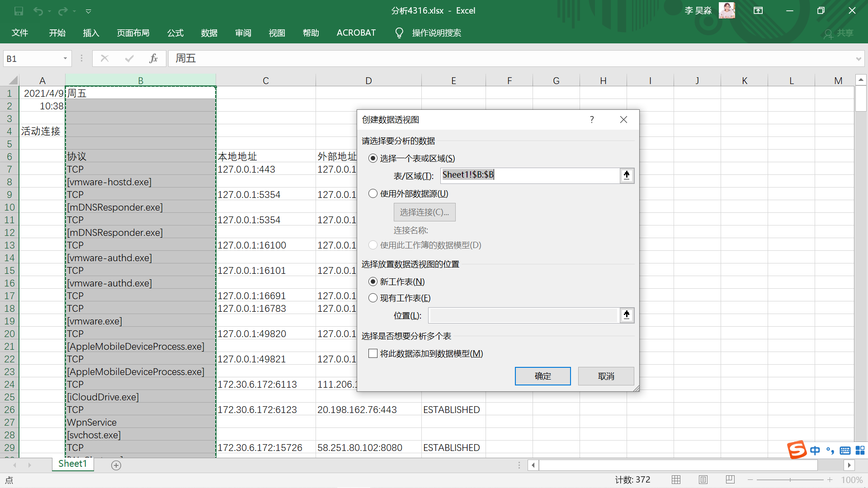The image size is (868, 488).
Task: Click the Insert Function fx icon
Action: click(x=153, y=58)
